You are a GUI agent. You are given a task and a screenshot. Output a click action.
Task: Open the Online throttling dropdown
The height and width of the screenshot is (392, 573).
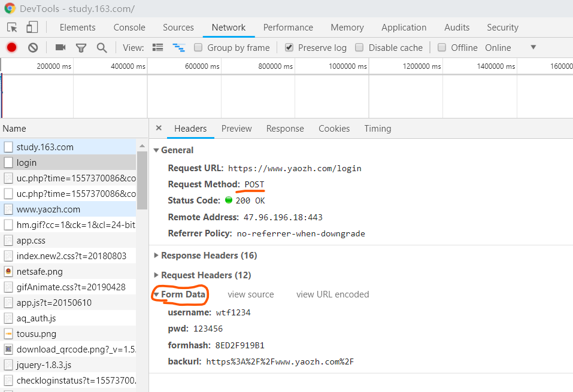click(511, 47)
